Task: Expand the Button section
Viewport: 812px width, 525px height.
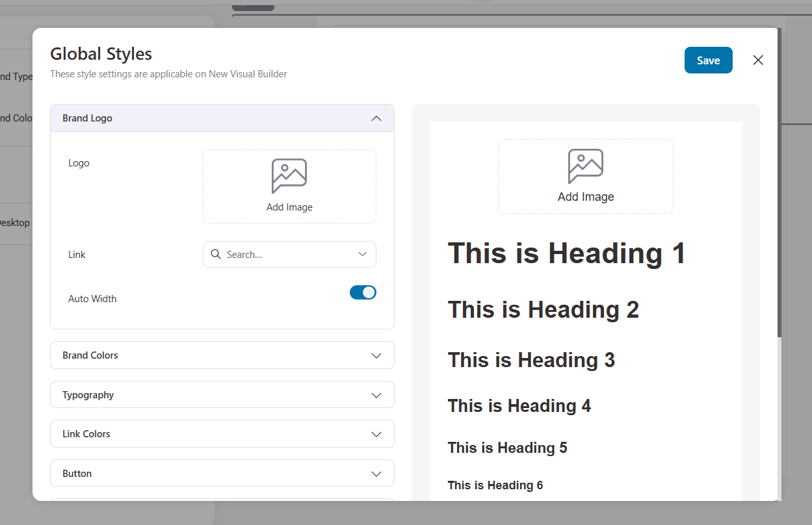Action: click(376, 473)
